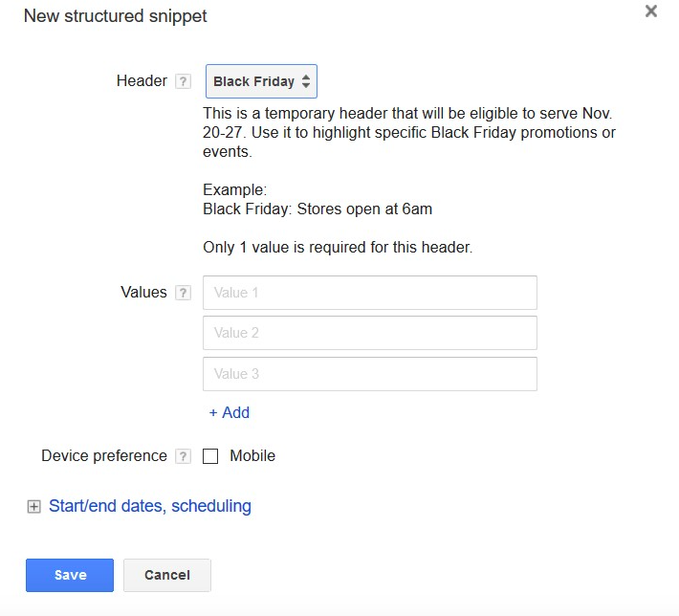Click the Values help question mark icon

pos(183,293)
